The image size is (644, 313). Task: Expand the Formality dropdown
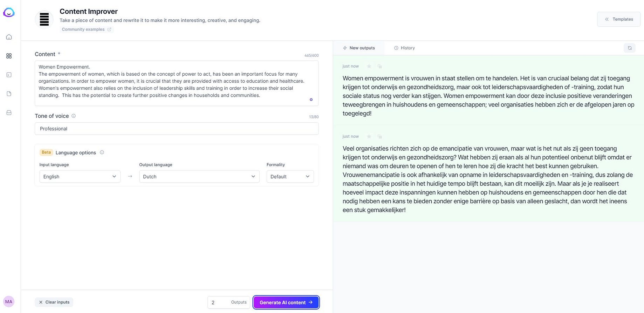[290, 177]
